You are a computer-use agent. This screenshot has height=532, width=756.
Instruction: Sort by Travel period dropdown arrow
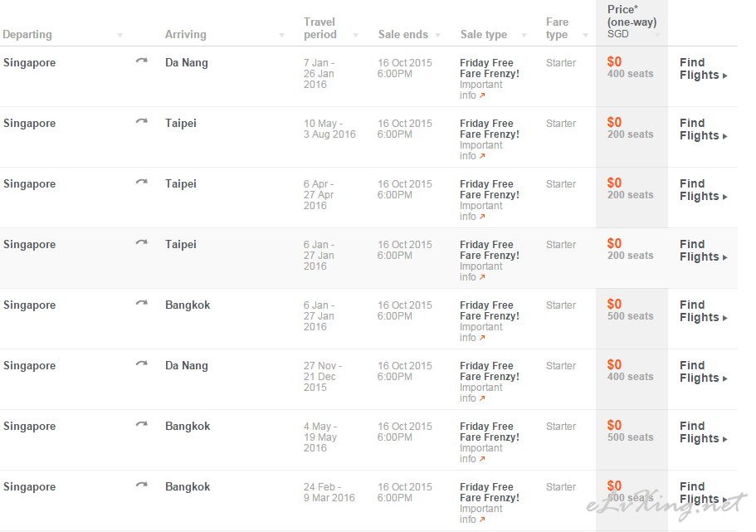click(356, 35)
